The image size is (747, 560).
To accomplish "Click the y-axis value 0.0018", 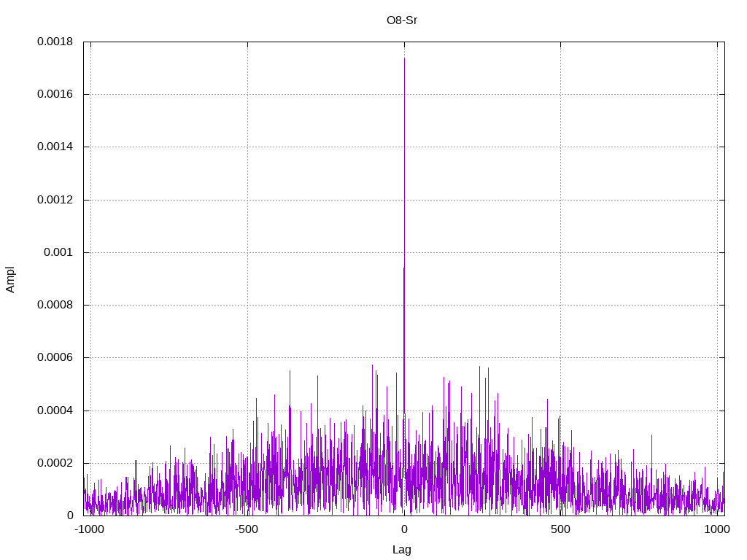I will click(x=55, y=42).
